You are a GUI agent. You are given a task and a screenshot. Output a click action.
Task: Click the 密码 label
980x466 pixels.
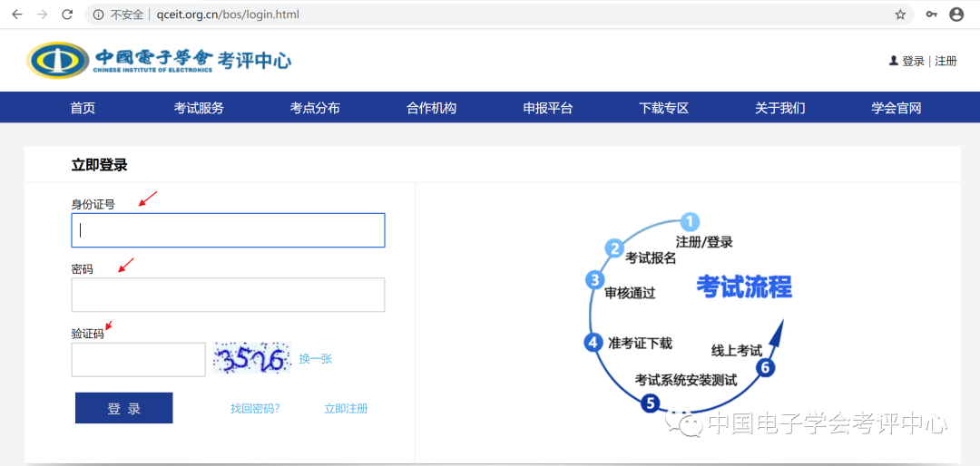(x=82, y=269)
